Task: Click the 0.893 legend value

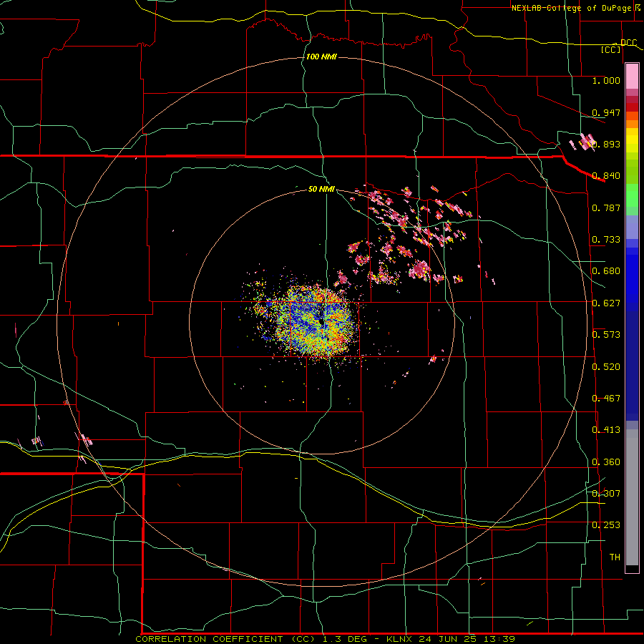Action: click(606, 144)
